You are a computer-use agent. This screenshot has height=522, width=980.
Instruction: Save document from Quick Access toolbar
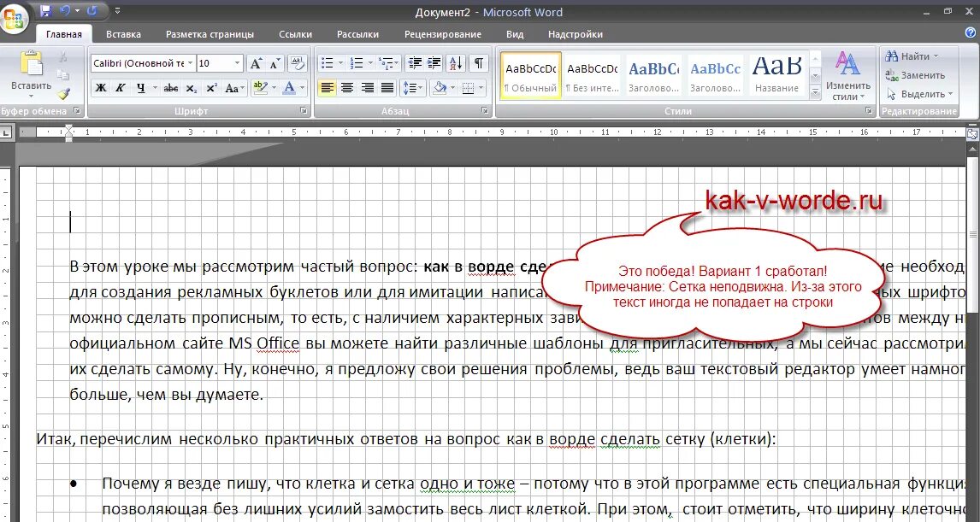pyautogui.click(x=45, y=10)
